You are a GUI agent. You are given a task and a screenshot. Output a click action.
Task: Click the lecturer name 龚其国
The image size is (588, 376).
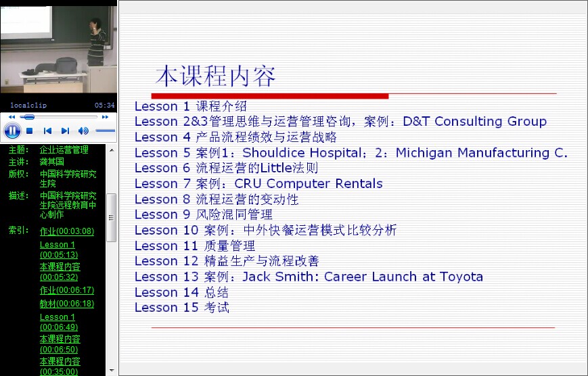[51, 162]
